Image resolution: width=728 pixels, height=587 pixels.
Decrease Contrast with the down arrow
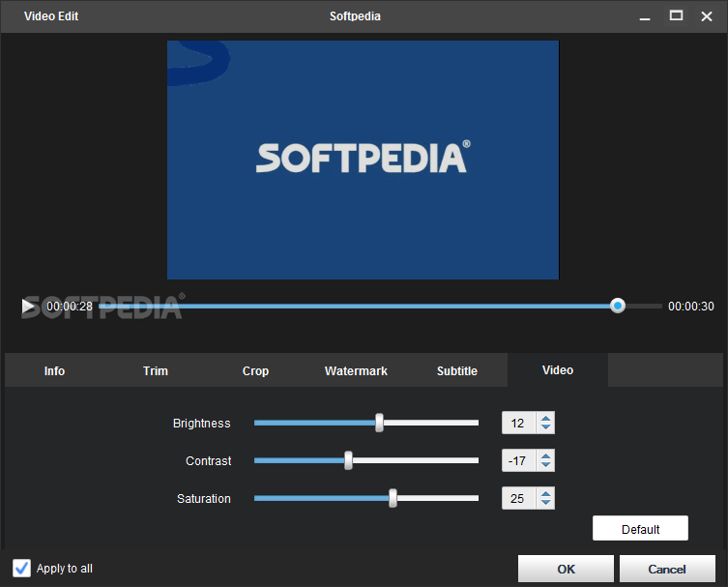[x=545, y=465]
